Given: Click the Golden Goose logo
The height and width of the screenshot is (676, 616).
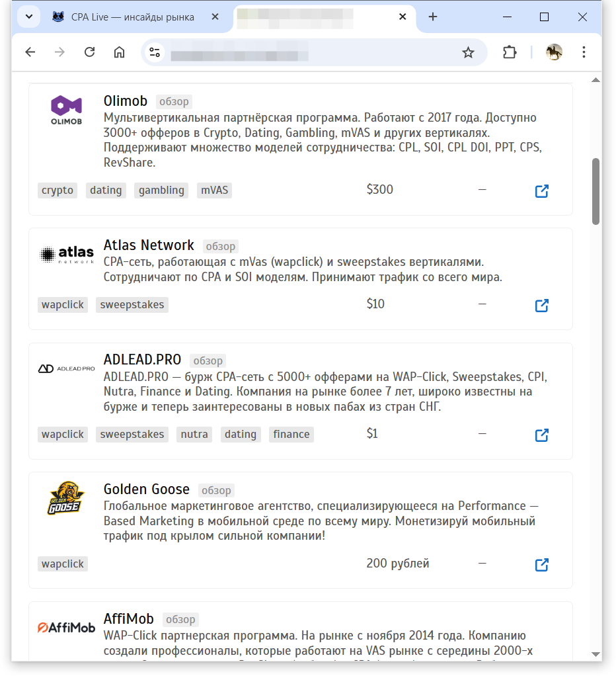Looking at the screenshot, I should click(66, 498).
